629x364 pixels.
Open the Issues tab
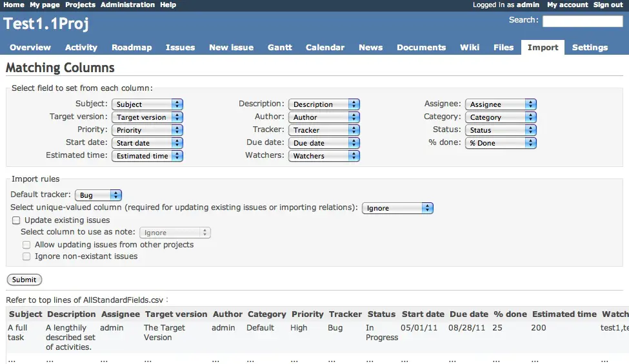pos(180,48)
